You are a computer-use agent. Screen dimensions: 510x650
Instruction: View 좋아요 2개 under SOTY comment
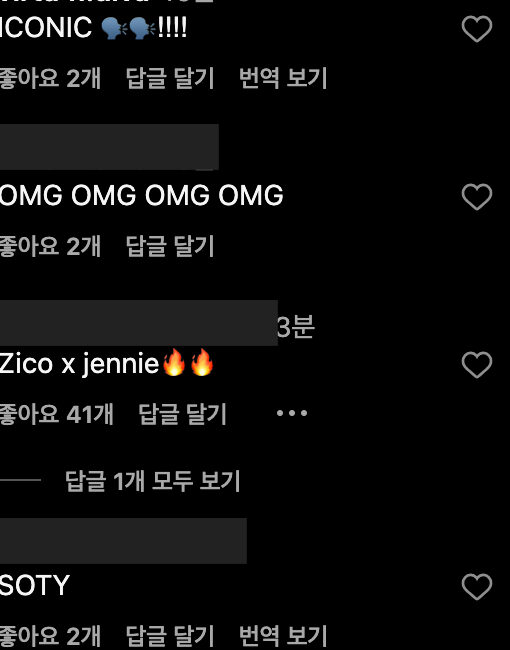coord(50,636)
